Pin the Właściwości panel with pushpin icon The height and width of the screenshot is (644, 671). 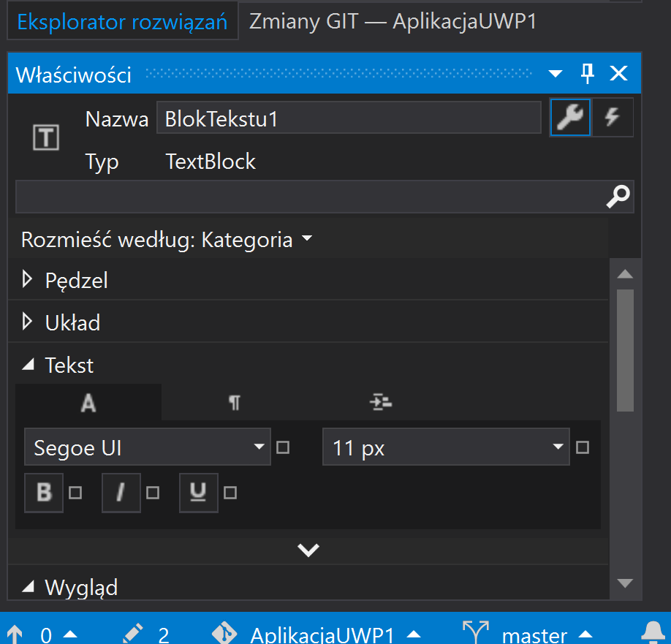point(587,74)
